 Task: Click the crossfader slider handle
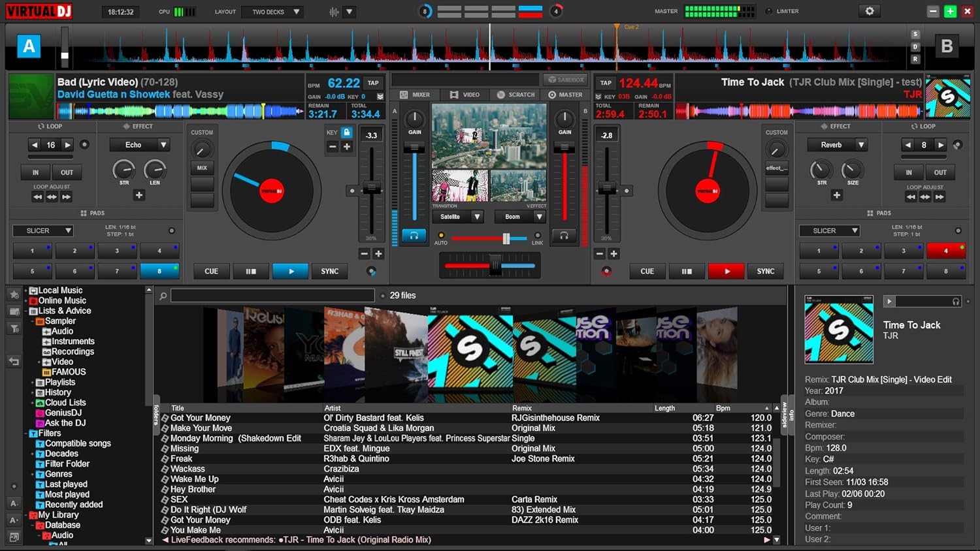coord(495,265)
